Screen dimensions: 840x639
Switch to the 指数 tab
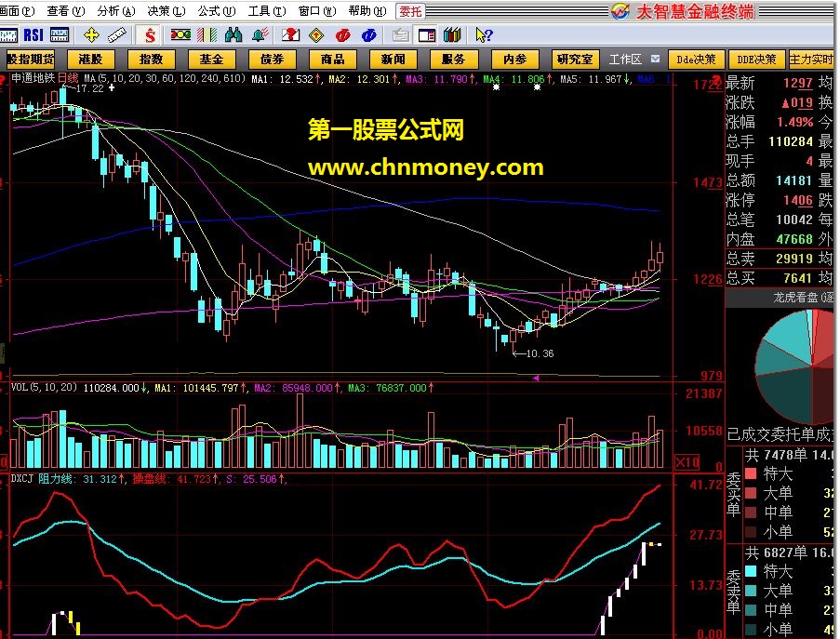coord(151,59)
